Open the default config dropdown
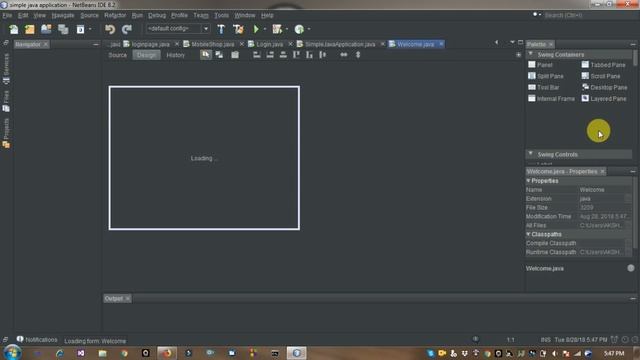Image resolution: width=640 pixels, height=360 pixels. (206, 29)
